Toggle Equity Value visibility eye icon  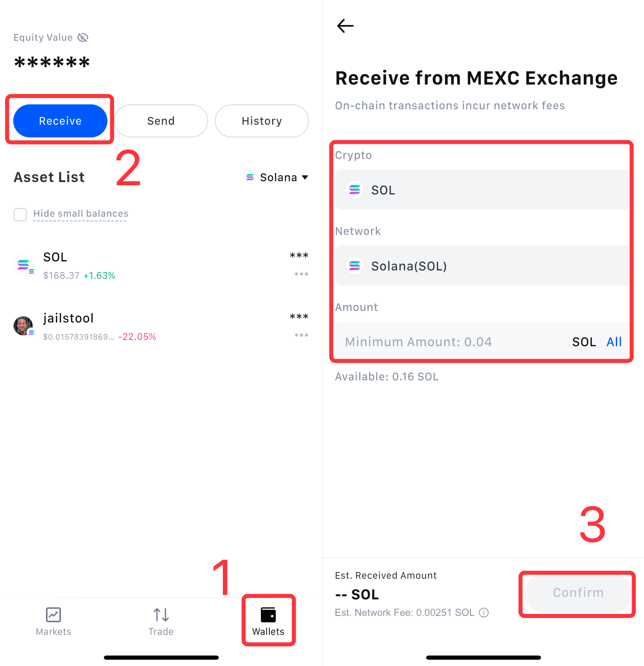[x=83, y=37]
